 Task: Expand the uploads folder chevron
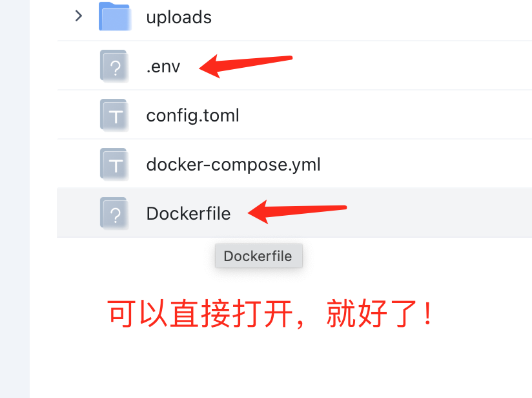pos(78,16)
